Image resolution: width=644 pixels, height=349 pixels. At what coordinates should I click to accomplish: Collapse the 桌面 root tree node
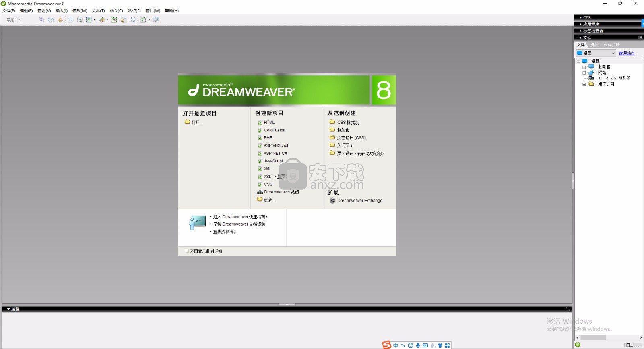point(578,61)
